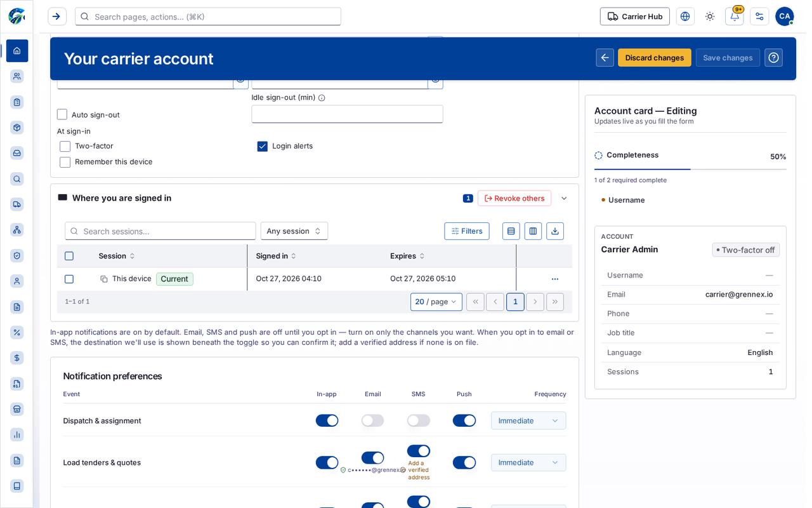This screenshot has height=508, width=812.
Task: Open the package box sidebar icon
Action: [x=17, y=128]
